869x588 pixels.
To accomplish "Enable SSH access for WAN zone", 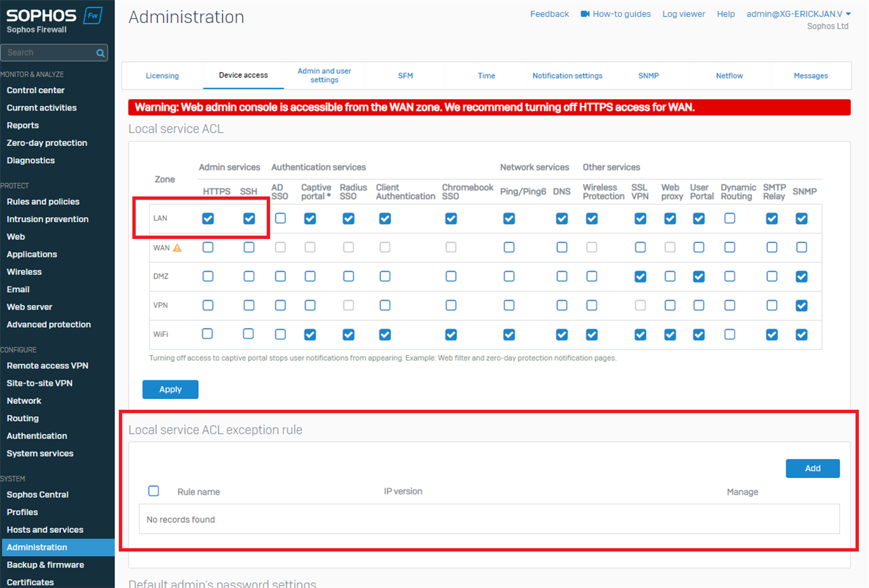I will tap(249, 248).
